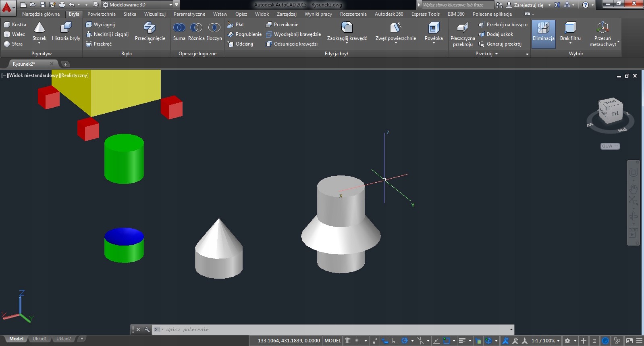Viewport: 644px width, 346px height.
Task: Click the Suma union operation icon
Action: (x=179, y=28)
